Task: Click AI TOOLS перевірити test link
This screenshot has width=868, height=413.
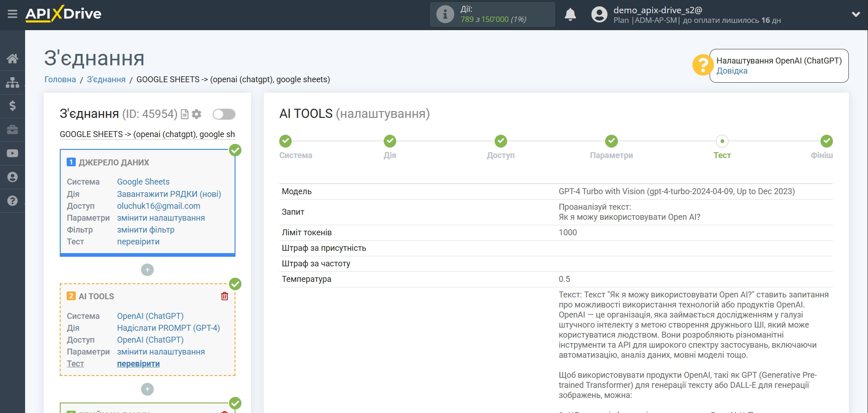Action: tap(138, 364)
